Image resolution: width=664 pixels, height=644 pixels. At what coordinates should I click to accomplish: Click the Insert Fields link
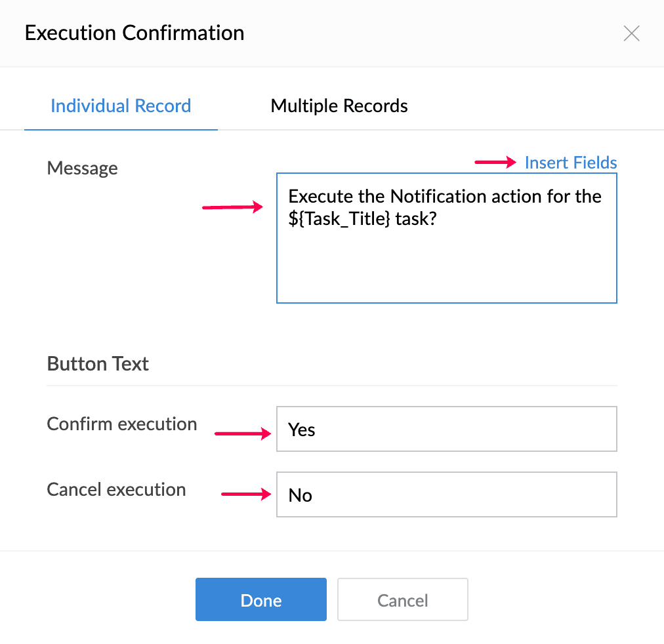[x=571, y=163]
